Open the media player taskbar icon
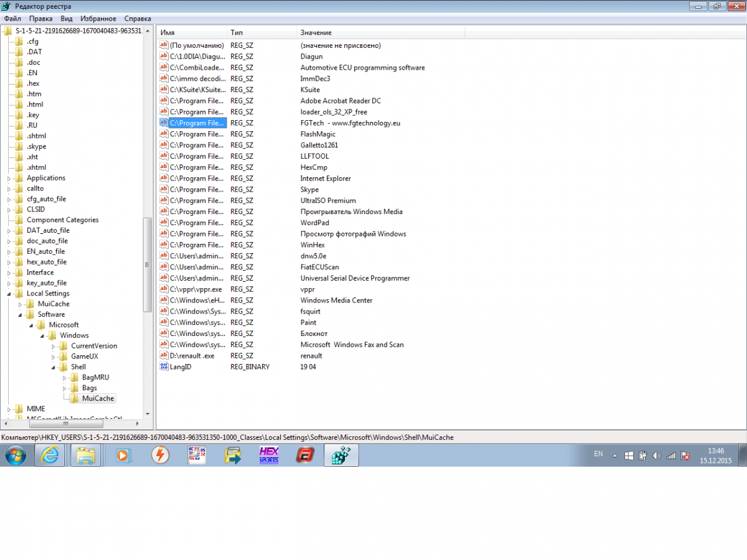Image resolution: width=747 pixels, height=560 pixels. 123,455
